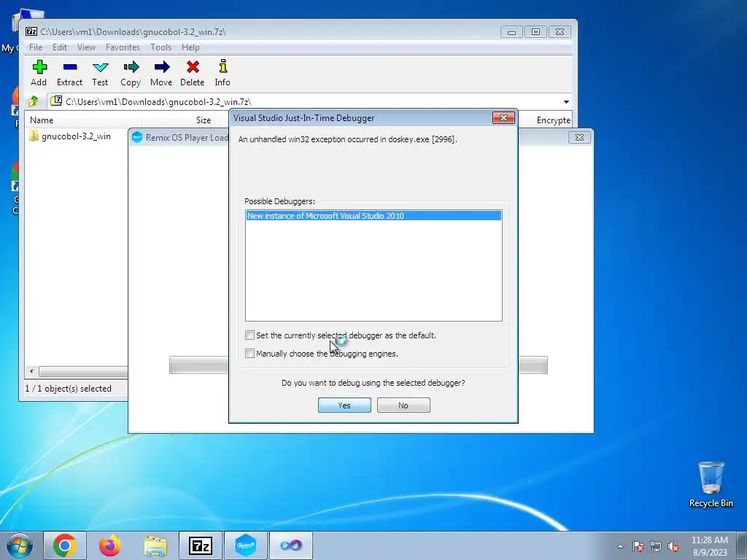The image size is (747, 560).
Task: Launch Firefox from the taskbar
Action: pos(110,545)
